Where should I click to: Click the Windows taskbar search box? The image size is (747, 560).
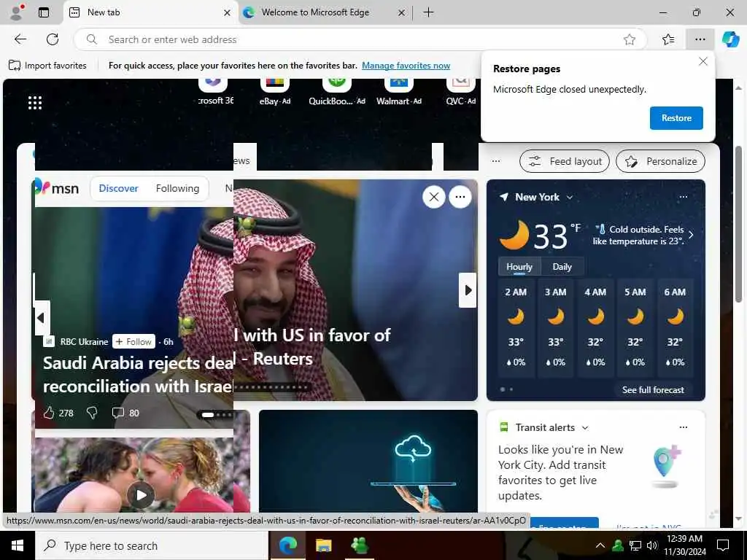pos(152,545)
